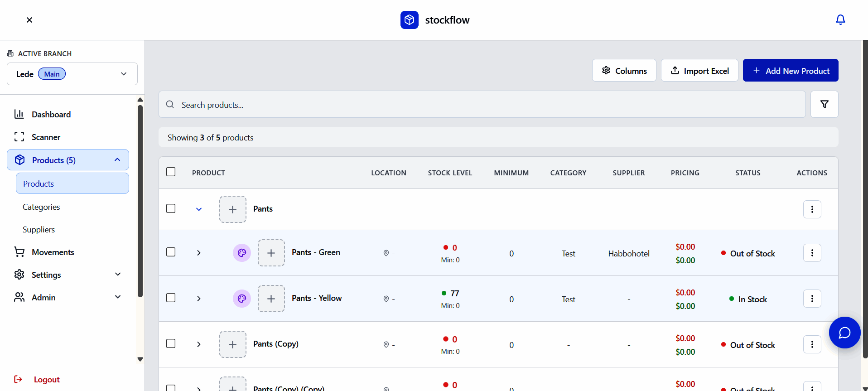Open actions menu for Pants (Copy)
Screen dimensions: 868x391
[812, 344]
